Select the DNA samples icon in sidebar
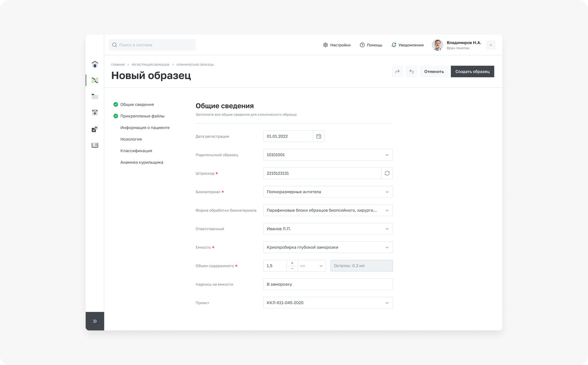 [95, 80]
